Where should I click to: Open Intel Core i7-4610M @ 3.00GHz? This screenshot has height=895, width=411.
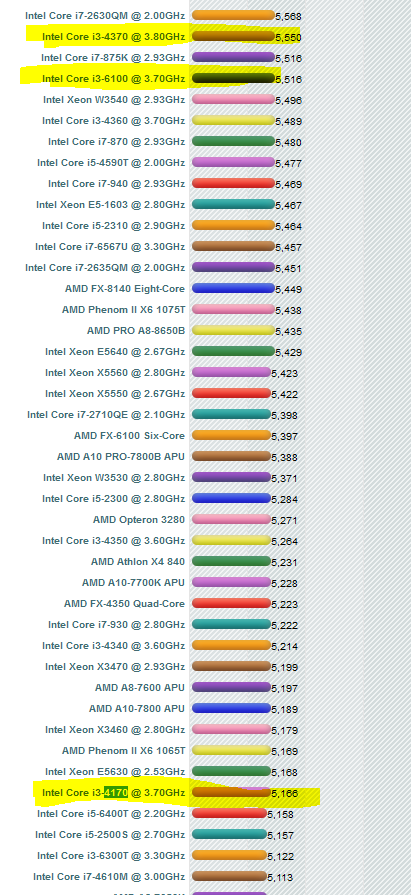point(109,876)
